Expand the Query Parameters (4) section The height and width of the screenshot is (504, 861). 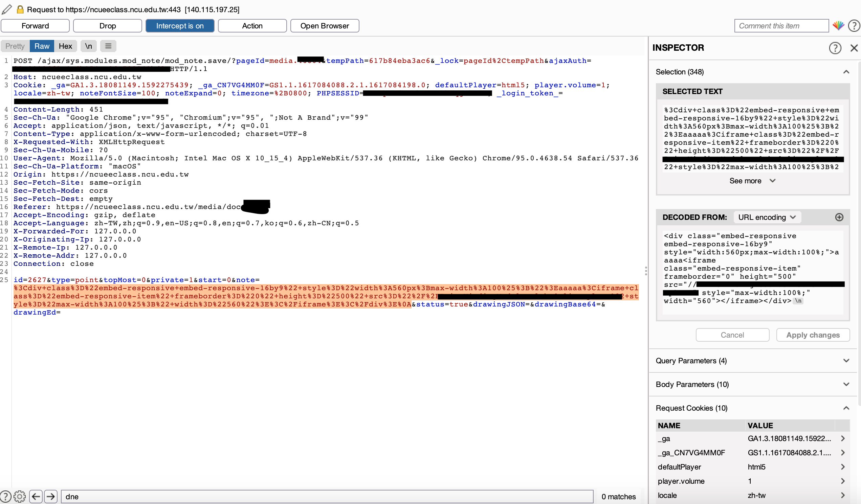point(846,361)
